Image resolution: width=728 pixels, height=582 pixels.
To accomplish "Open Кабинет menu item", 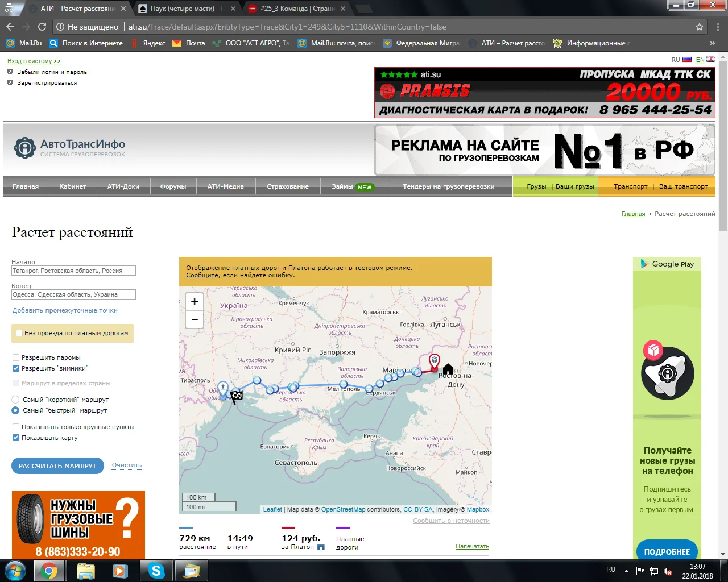I will [x=73, y=186].
